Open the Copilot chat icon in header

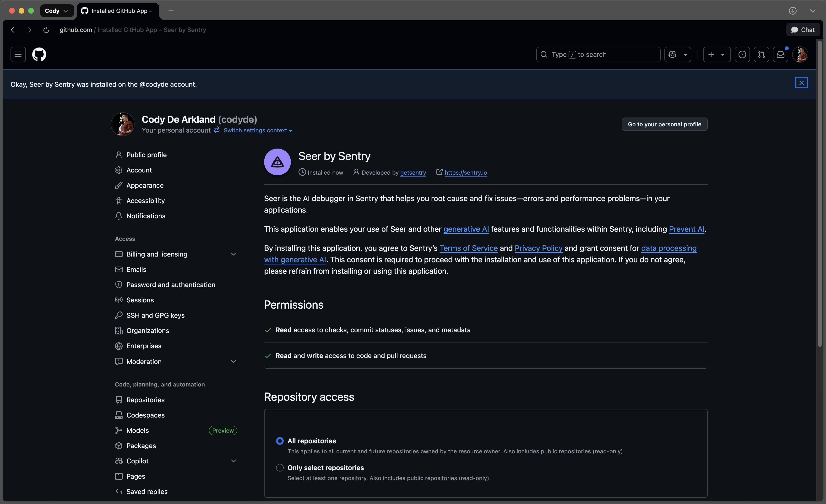point(672,54)
